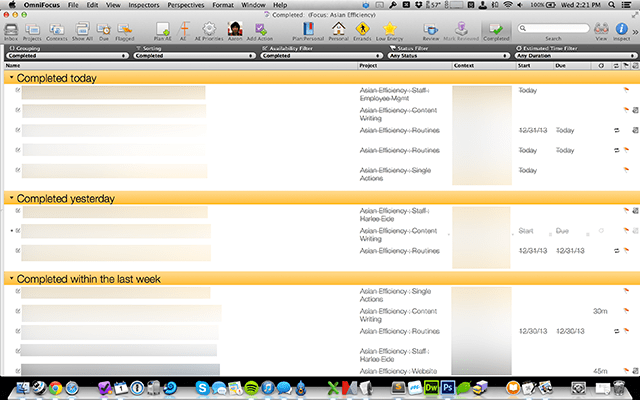Screen dimensions: 640x400
Task: Toggle flag on last week's 12/30/13 Routines row
Action: pyautogui.click(x=626, y=331)
